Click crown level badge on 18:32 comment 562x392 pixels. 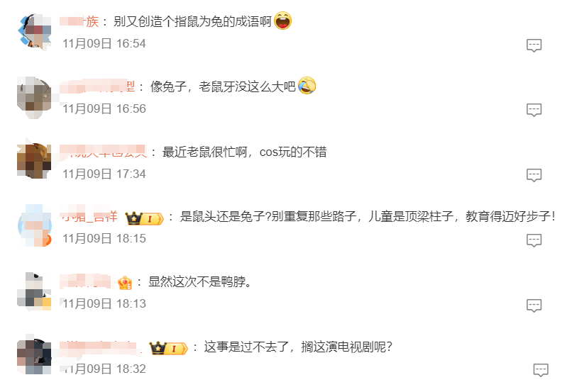point(168,348)
